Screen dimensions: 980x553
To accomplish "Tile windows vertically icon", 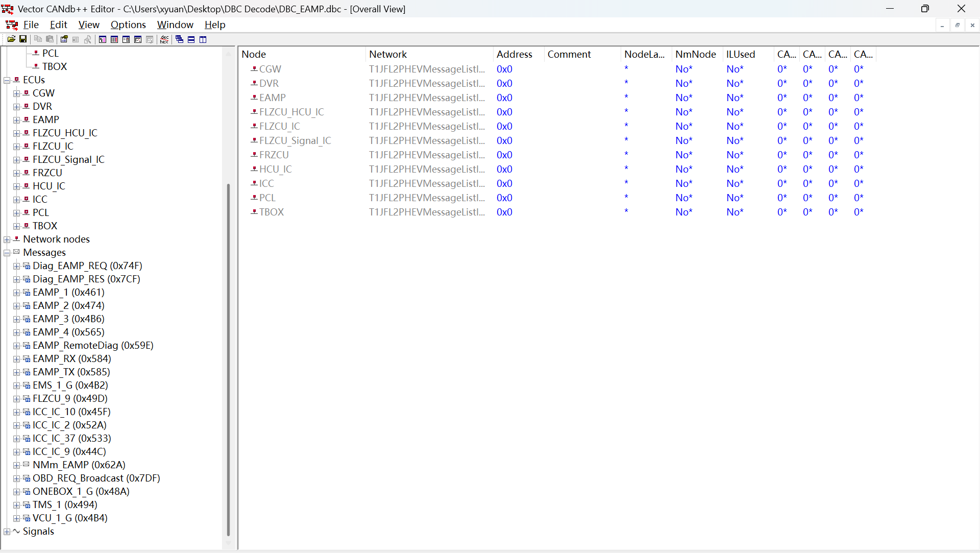I will [x=203, y=39].
